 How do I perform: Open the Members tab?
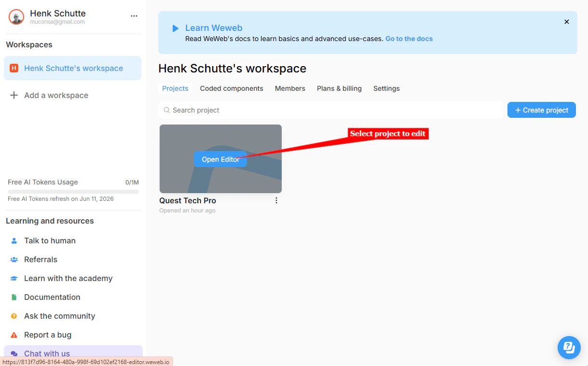[290, 88]
